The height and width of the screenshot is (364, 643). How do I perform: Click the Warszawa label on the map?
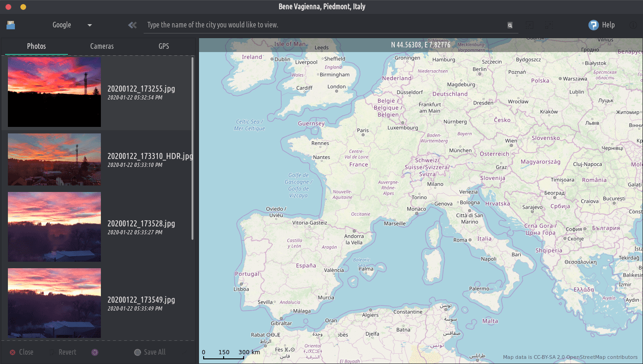[x=575, y=79]
